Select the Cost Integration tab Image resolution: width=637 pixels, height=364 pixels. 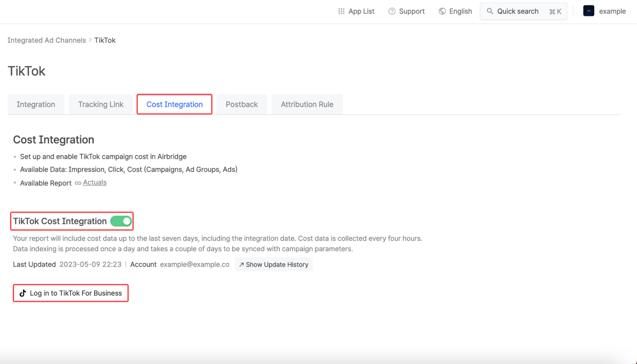(x=175, y=104)
